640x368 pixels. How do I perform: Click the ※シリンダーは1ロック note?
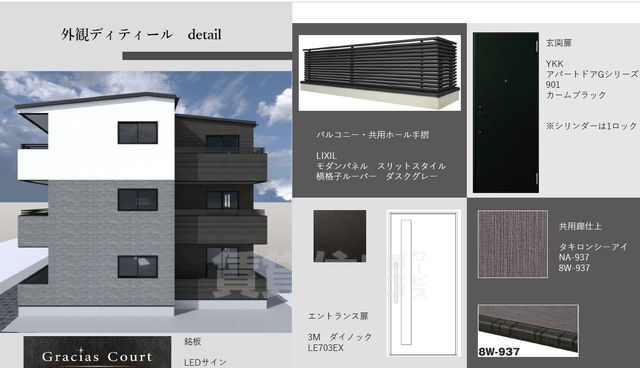pos(592,126)
